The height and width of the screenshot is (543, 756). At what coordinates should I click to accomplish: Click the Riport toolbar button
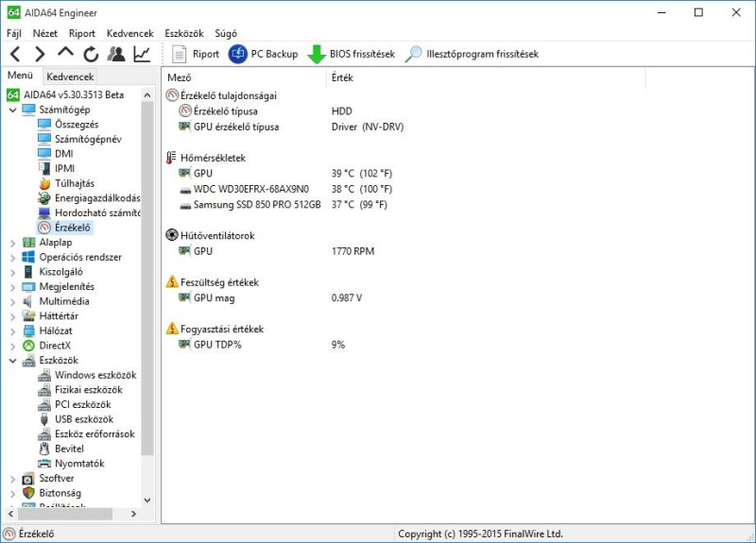pos(196,54)
